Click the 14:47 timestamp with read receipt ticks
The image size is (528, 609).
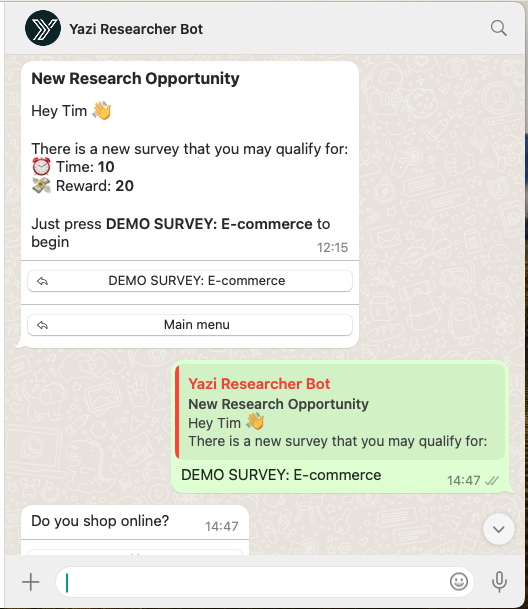[472, 480]
